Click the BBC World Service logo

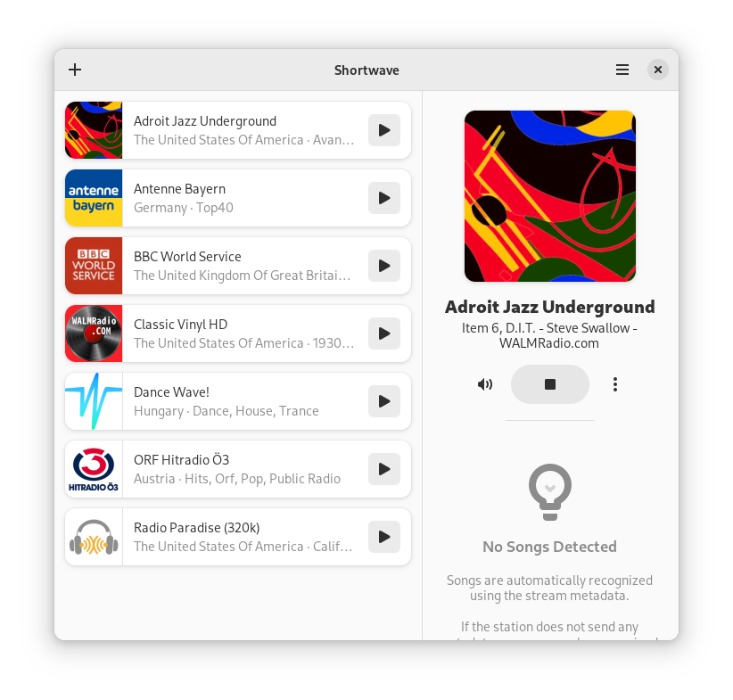tap(94, 266)
